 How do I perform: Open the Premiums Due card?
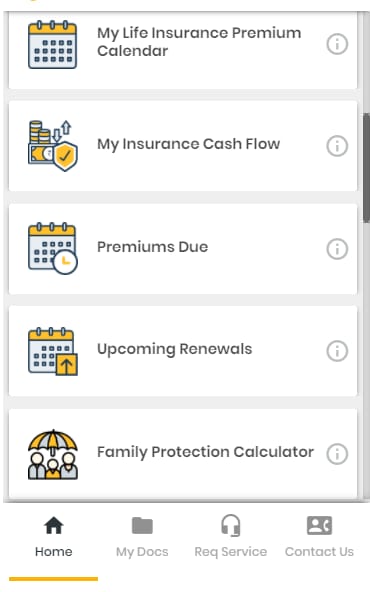coord(183,249)
